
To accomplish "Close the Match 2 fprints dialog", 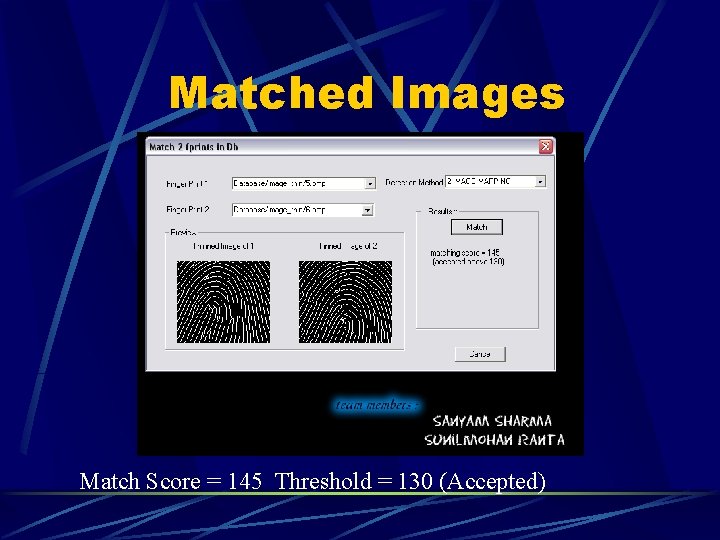I will pos(545,146).
